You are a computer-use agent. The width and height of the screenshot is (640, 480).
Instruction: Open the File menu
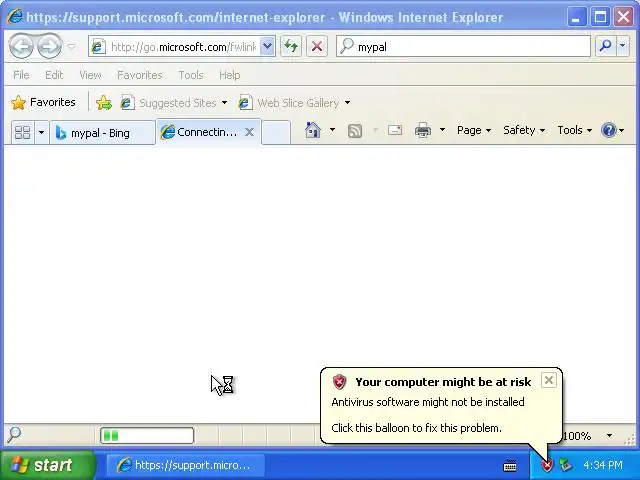coord(21,75)
